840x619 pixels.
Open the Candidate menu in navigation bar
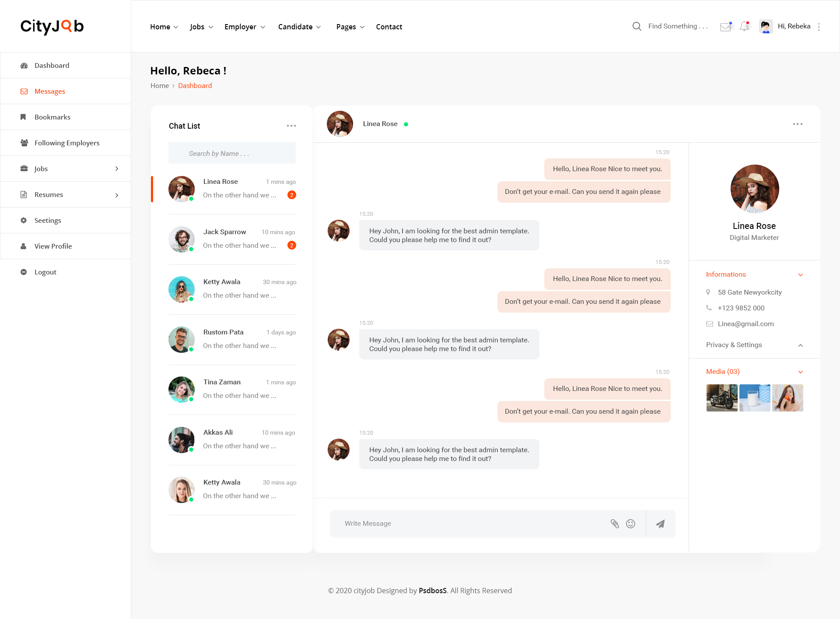(x=299, y=27)
